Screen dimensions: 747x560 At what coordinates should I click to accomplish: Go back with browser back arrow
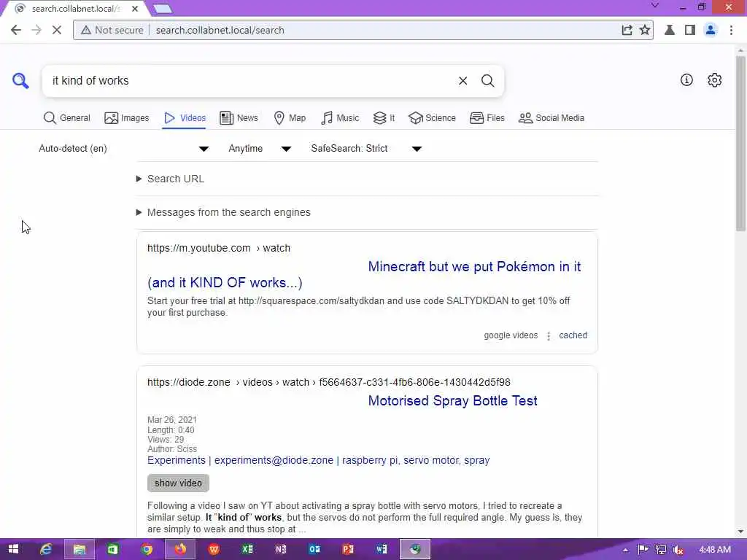(16, 30)
